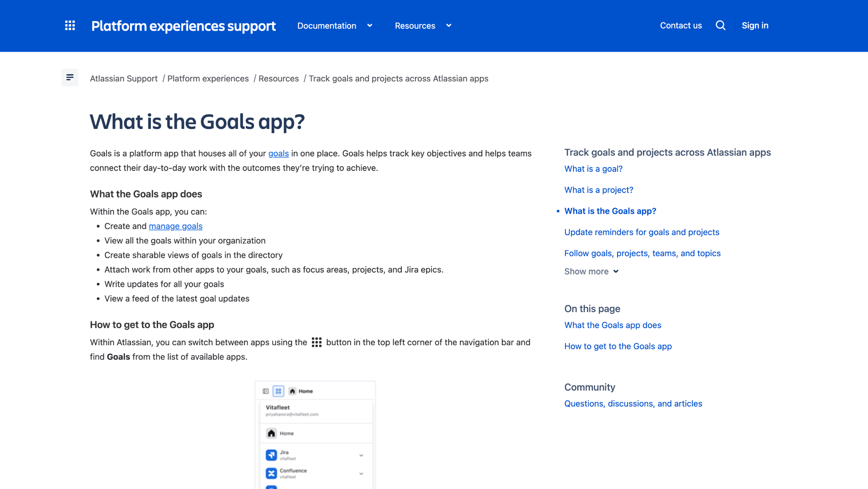The image size is (868, 489).
Task: Click the page title 'What is the Goals app?'
Action: click(197, 122)
